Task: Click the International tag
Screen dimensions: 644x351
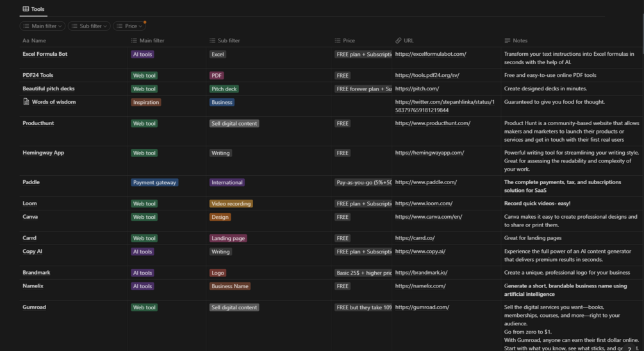Action: 227,182
